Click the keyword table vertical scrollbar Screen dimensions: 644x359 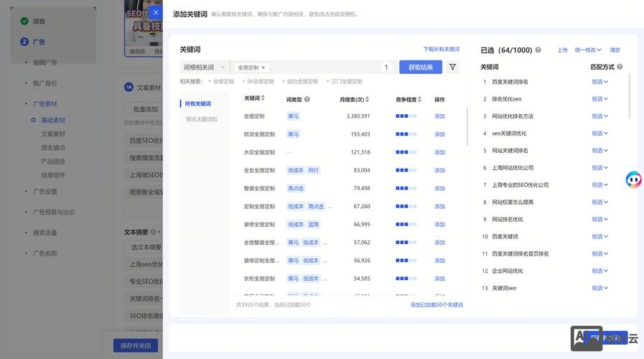(467, 126)
